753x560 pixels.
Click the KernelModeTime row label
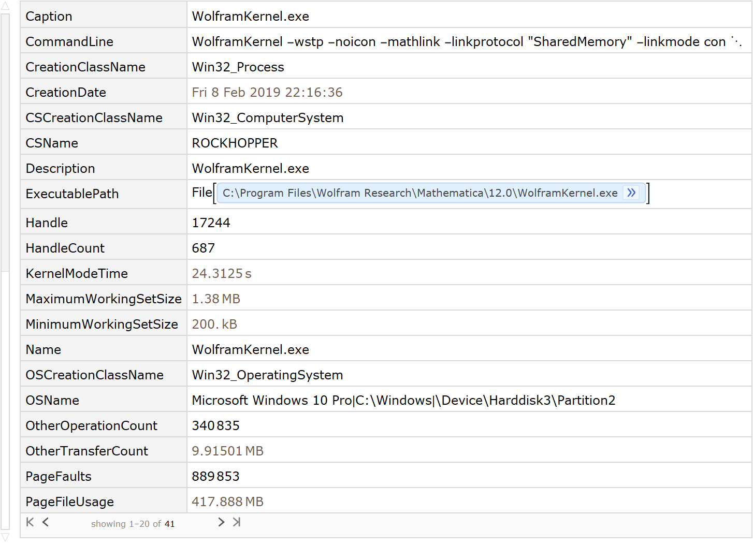click(77, 274)
